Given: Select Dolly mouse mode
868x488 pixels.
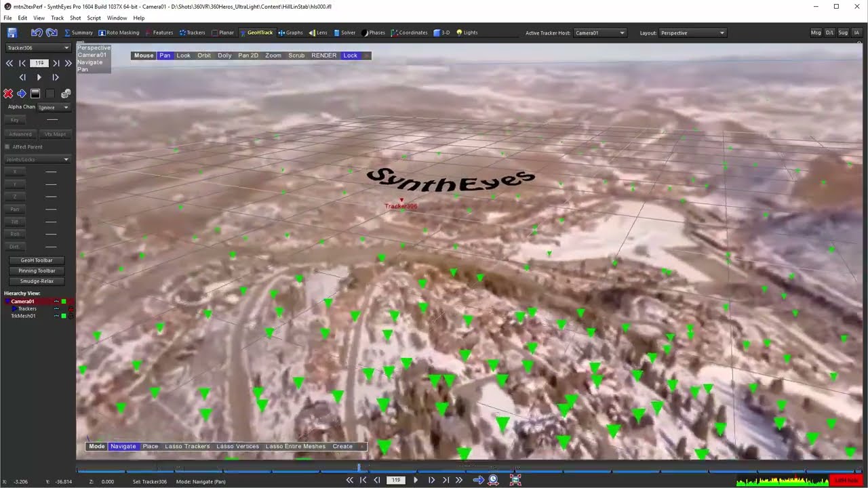Looking at the screenshot, I should (x=224, y=56).
